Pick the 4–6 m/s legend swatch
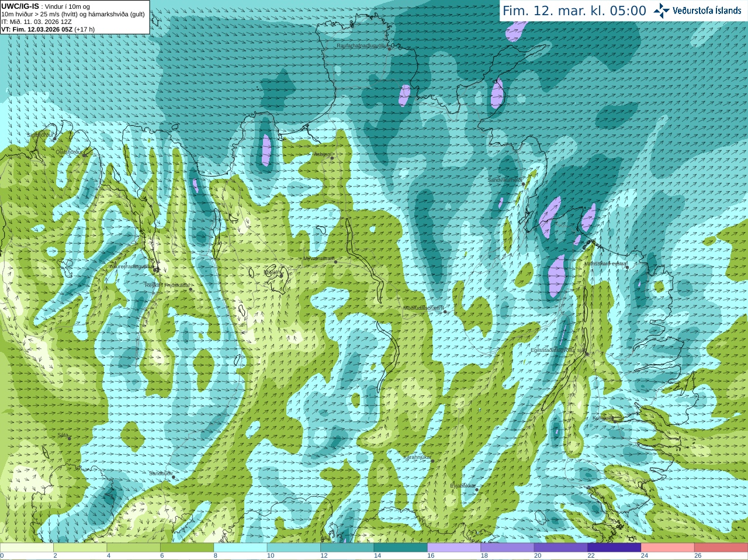Image resolution: width=748 pixels, height=560 pixels. pyautogui.click(x=134, y=548)
